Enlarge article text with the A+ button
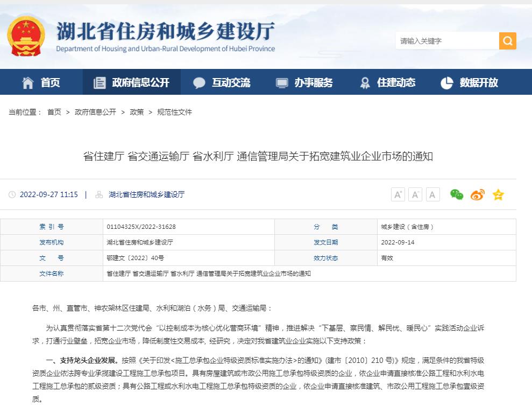 [x=398, y=194]
